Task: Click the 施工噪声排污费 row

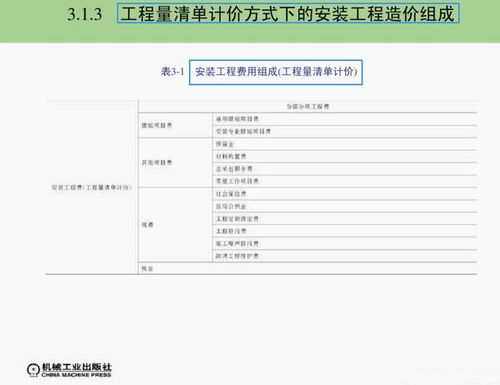Action: point(345,244)
